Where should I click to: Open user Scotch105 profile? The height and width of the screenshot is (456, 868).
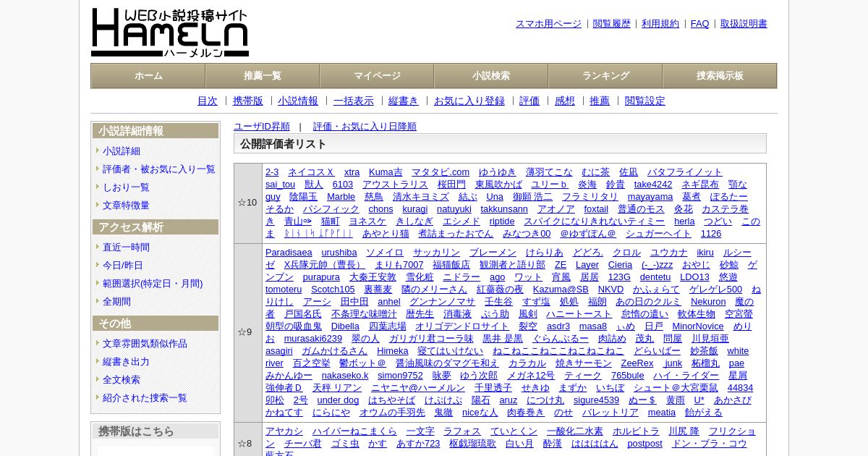pyautogui.click(x=333, y=290)
